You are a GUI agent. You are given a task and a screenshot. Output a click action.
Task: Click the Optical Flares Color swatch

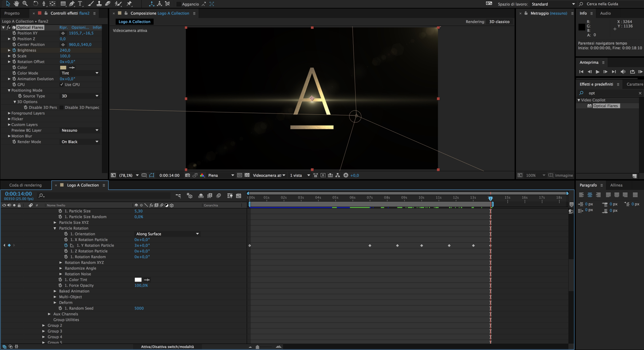(x=63, y=67)
